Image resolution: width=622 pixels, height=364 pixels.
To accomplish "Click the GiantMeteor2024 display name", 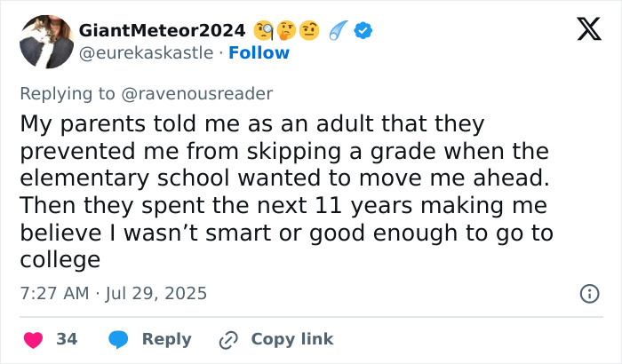I will coord(161,31).
